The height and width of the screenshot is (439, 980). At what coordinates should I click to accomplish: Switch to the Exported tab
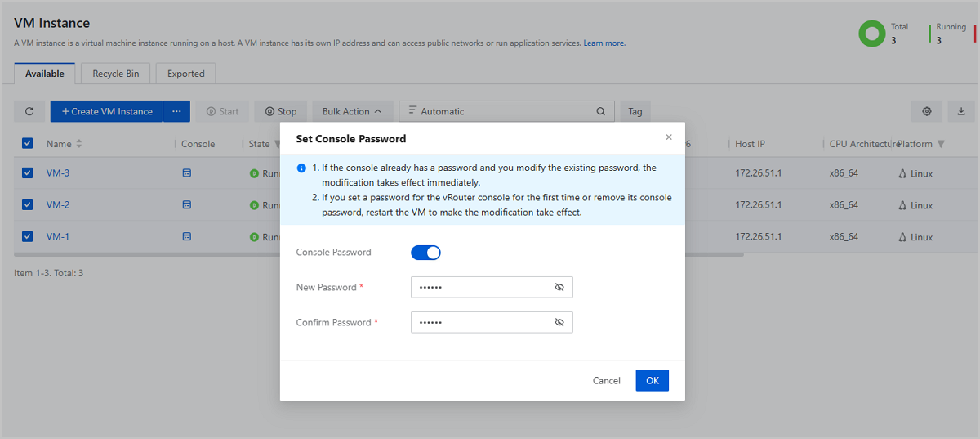pyautogui.click(x=185, y=74)
